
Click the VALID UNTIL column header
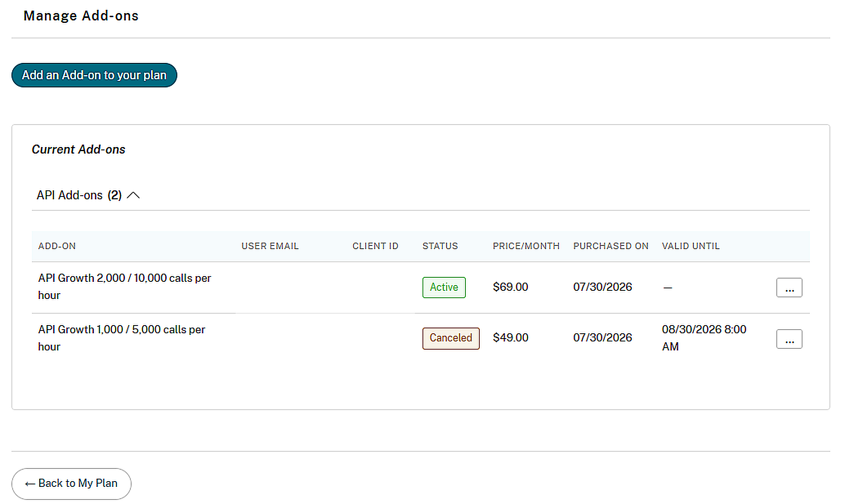point(691,246)
